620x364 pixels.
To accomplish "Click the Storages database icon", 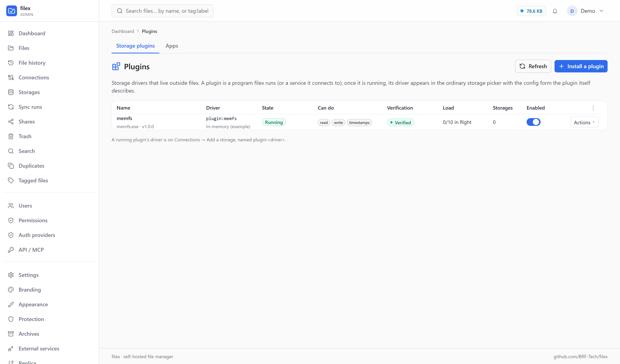I will 11,92.
